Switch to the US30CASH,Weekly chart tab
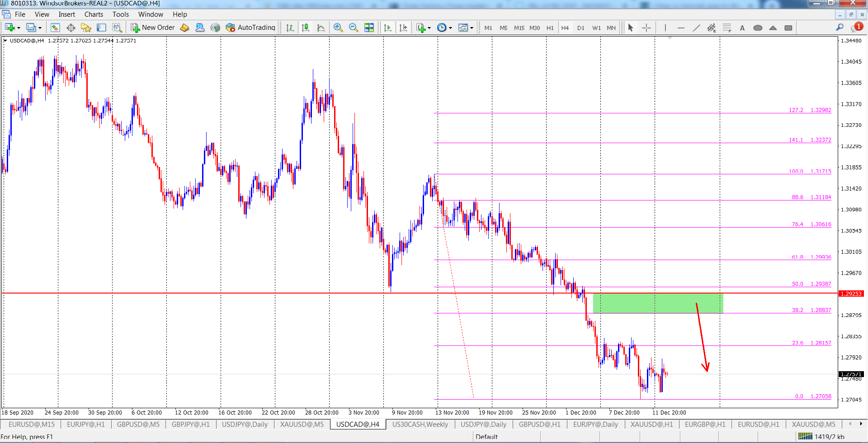Screen dimensions: 868x443 tap(420, 424)
